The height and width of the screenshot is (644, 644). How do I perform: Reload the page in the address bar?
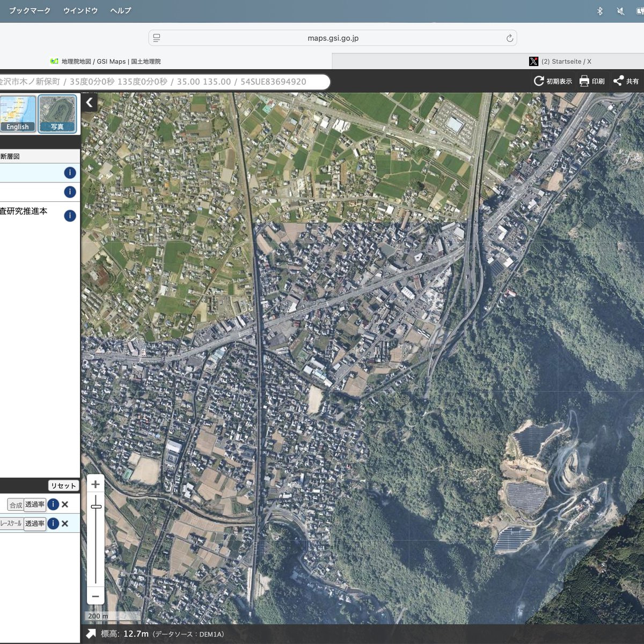click(x=509, y=38)
